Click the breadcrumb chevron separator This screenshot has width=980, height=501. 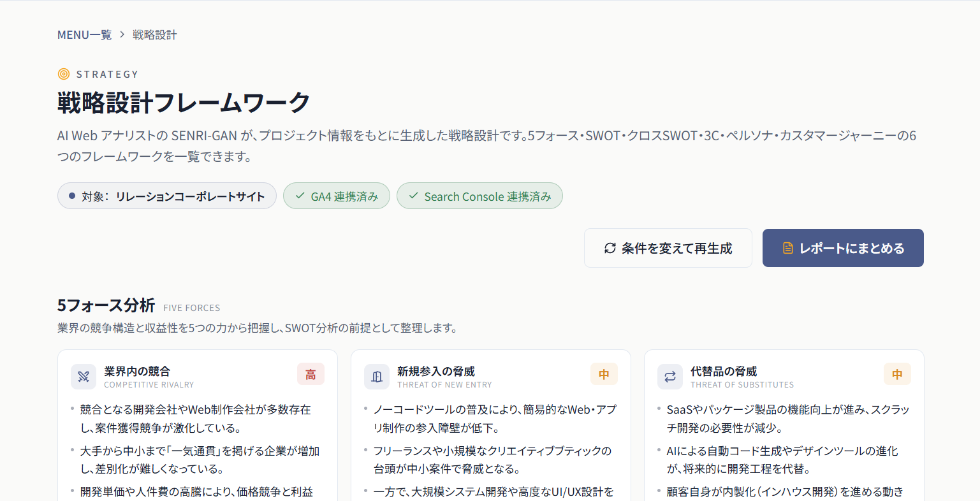122,34
